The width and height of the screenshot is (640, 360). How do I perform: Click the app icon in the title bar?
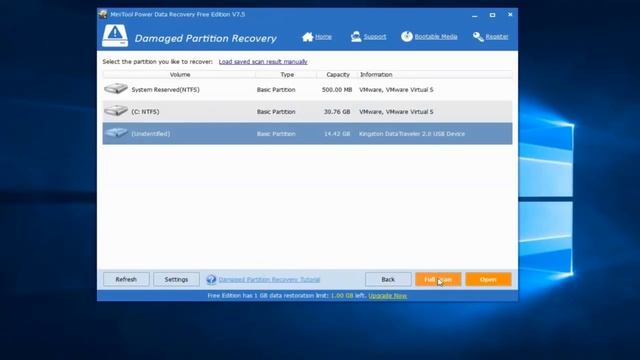click(103, 14)
